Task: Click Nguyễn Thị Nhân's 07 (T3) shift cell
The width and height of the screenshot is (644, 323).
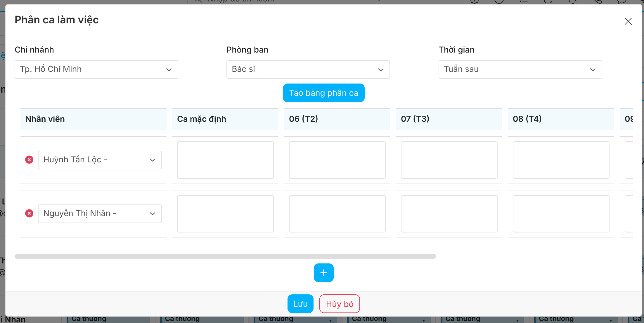Action: click(449, 214)
